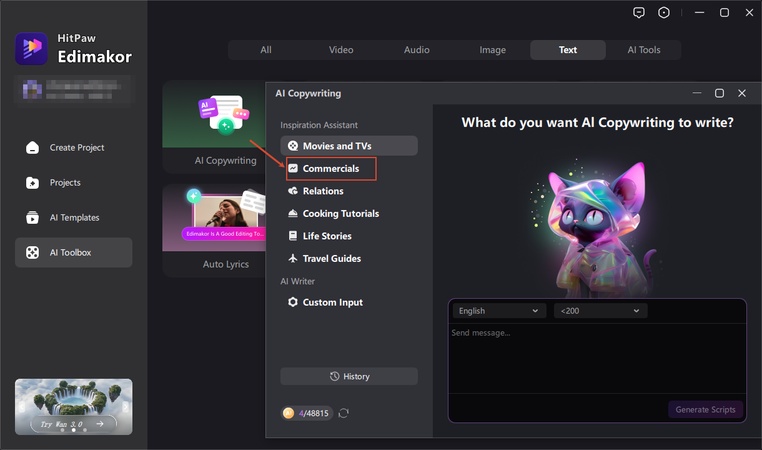Click the blurred user avatar

pyautogui.click(x=32, y=89)
